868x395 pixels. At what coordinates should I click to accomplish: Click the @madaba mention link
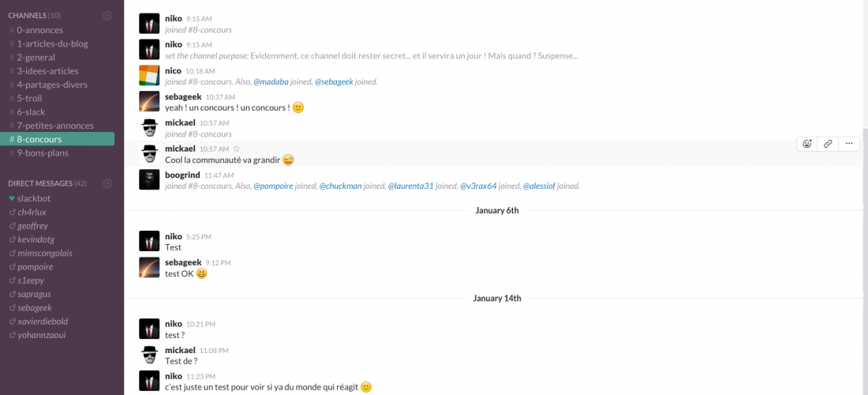271,82
